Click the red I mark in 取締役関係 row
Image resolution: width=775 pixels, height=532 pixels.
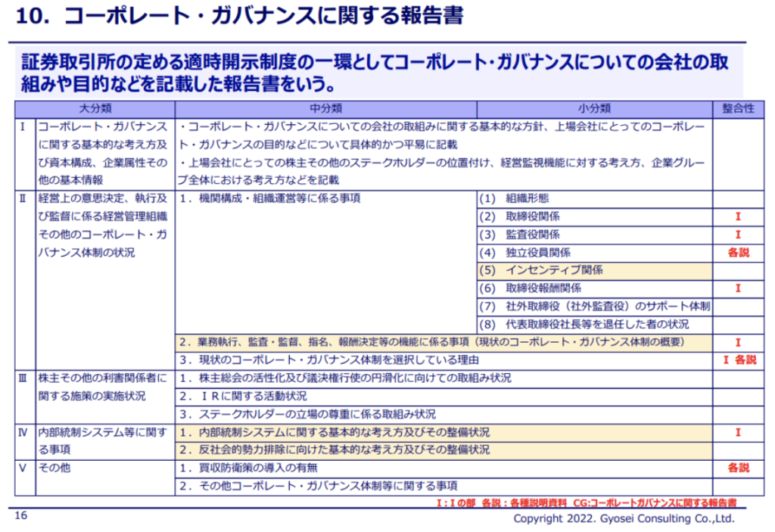coord(738,216)
